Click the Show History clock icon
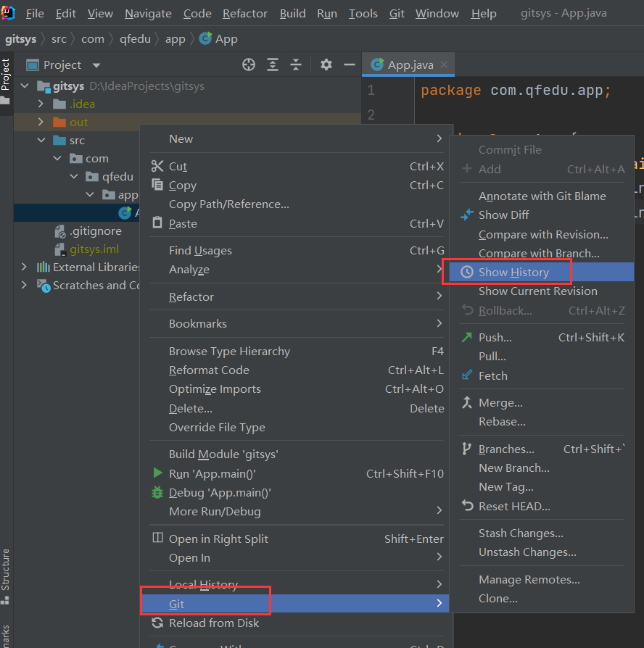This screenshot has height=648, width=644. point(467,272)
